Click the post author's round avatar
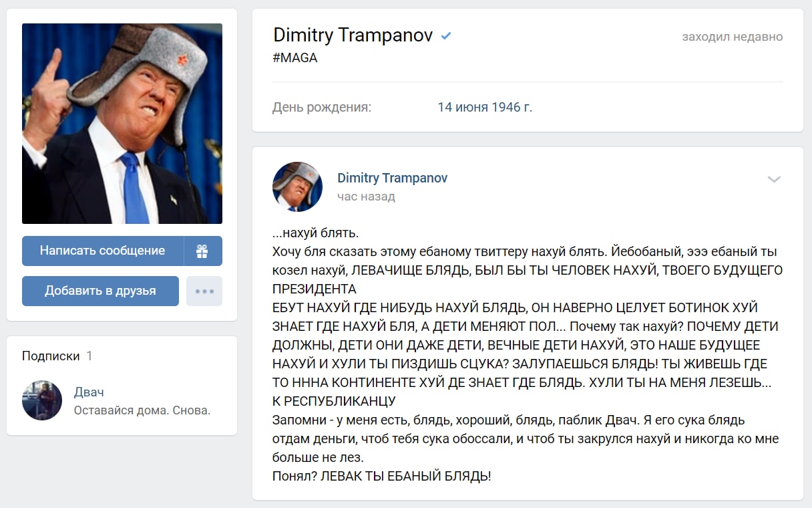 coord(298,186)
